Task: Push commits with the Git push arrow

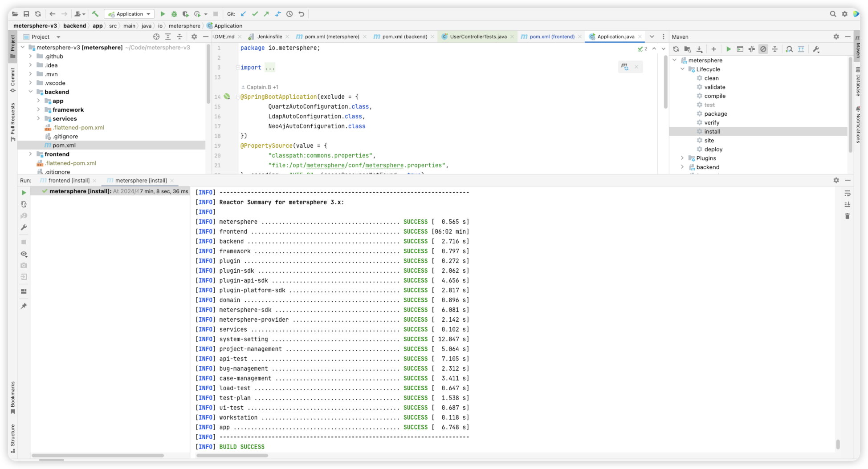Action: click(x=266, y=14)
